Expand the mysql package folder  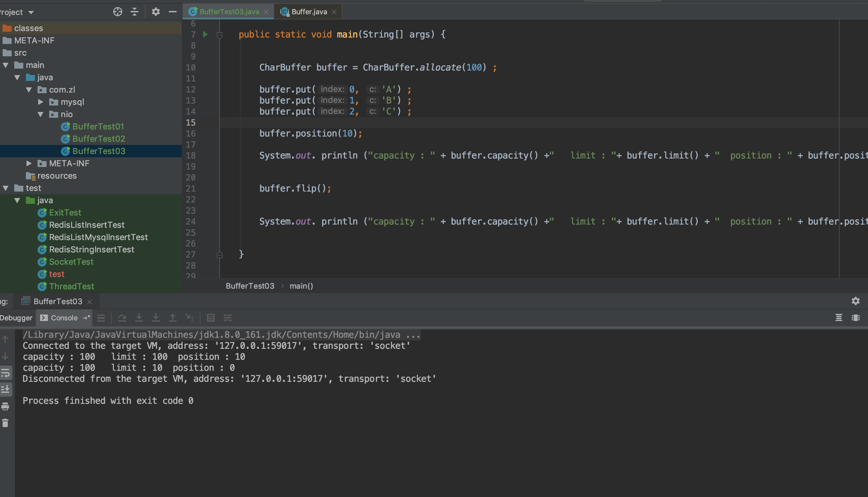pos(40,102)
